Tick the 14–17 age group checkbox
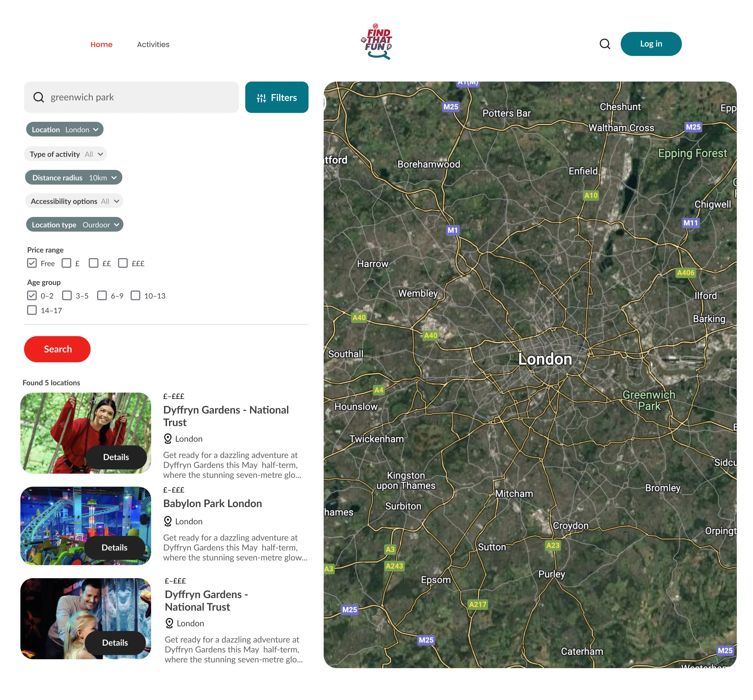The height and width of the screenshot is (700, 753). coord(32,311)
